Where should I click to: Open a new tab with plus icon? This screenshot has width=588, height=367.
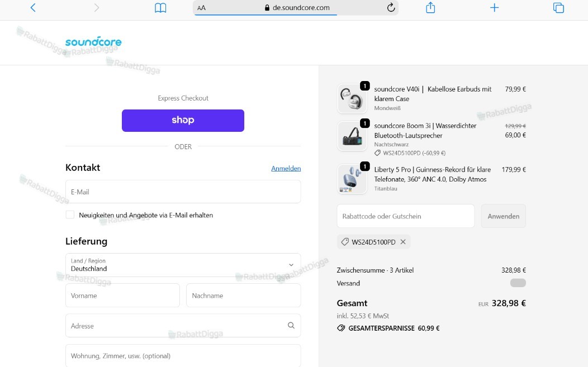tap(494, 7)
